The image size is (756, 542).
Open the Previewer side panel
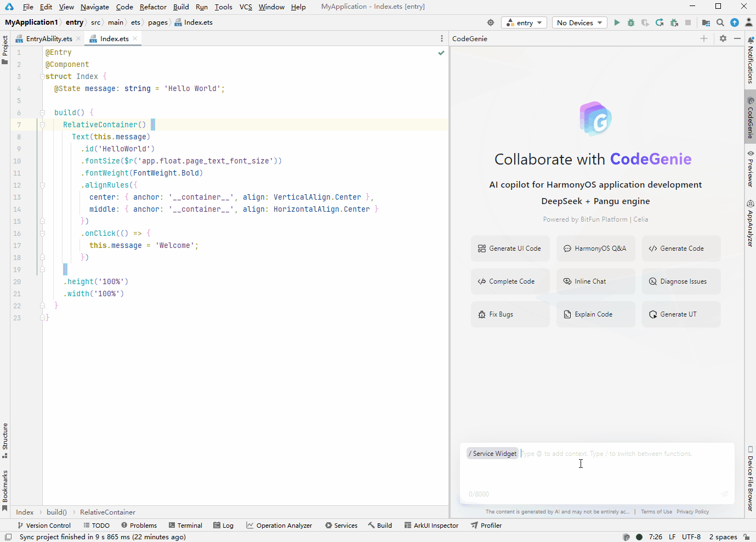[751, 168]
